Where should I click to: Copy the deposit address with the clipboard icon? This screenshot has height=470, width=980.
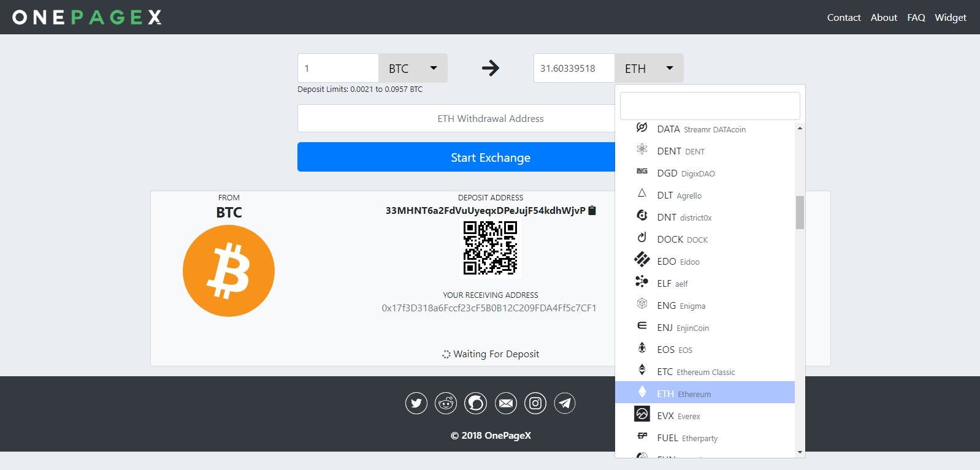592,211
